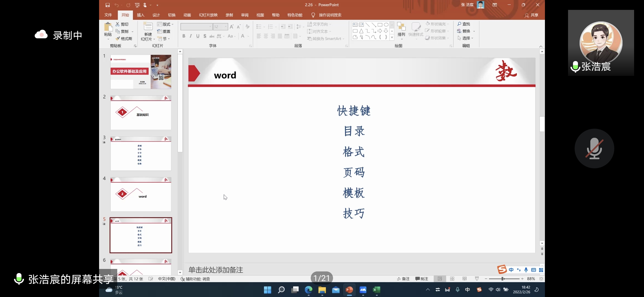
Task: Click the Paste clipboard icon
Action: [108, 27]
